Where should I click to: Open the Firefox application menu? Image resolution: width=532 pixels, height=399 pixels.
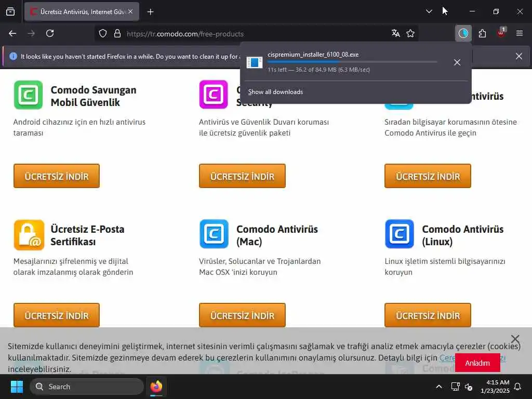pyautogui.click(x=520, y=33)
